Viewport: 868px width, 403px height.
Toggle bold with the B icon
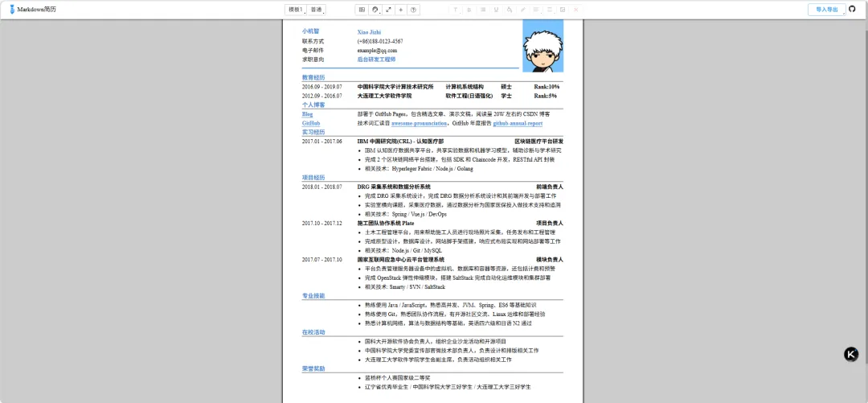coord(469,10)
